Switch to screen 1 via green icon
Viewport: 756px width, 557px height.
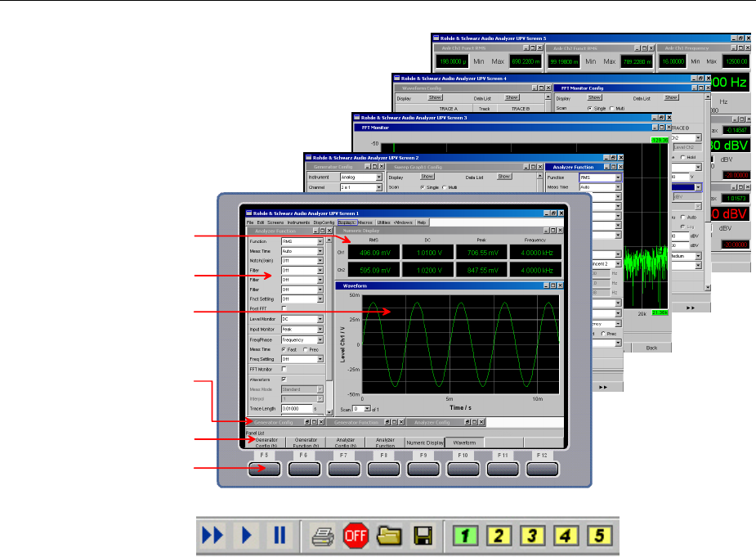pyautogui.click(x=465, y=535)
